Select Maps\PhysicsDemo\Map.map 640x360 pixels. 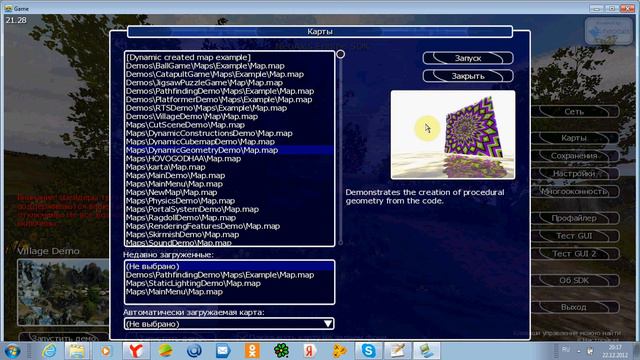229,201
